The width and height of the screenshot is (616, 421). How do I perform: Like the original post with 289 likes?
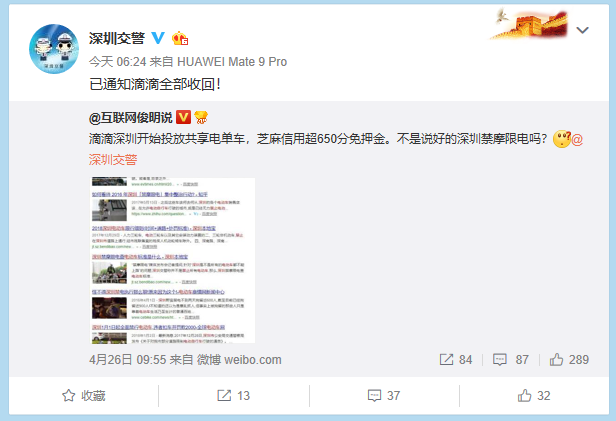coord(569,360)
